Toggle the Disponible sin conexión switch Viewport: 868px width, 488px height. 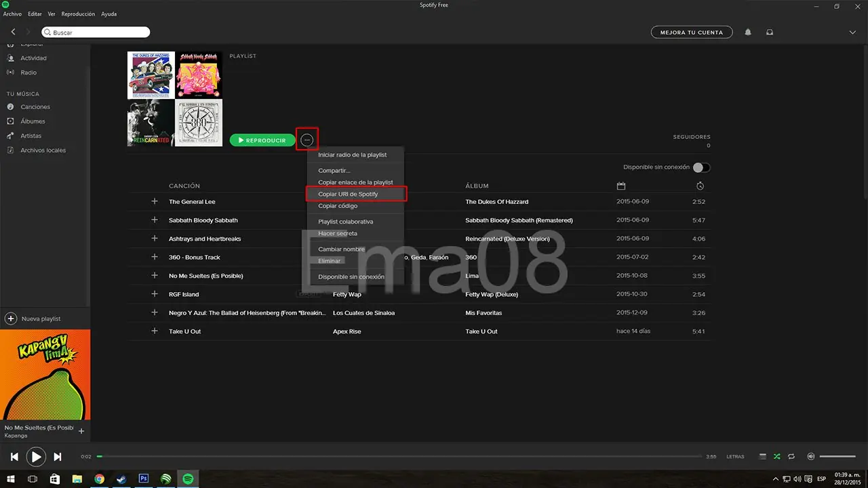point(701,167)
